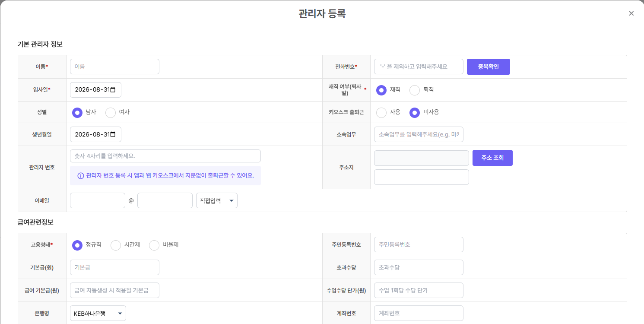The height and width of the screenshot is (324, 644).
Task: Click the 생년월일 date field value
Action: pyautogui.click(x=92, y=134)
